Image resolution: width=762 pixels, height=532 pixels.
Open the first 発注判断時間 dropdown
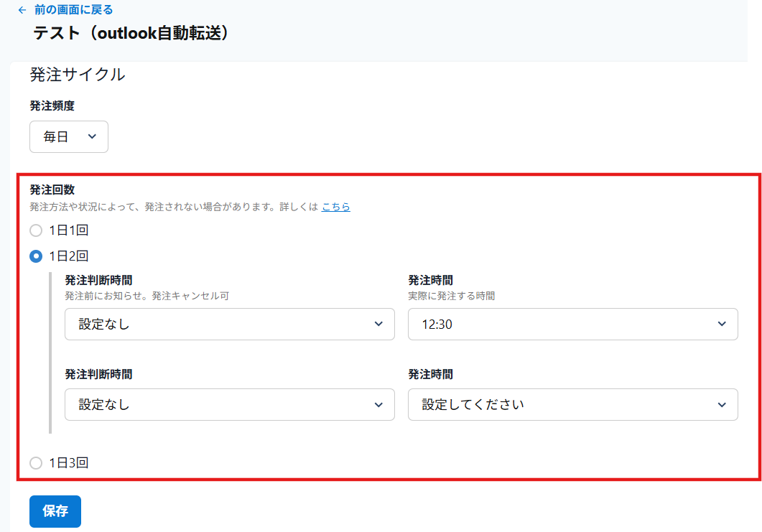pyautogui.click(x=228, y=324)
